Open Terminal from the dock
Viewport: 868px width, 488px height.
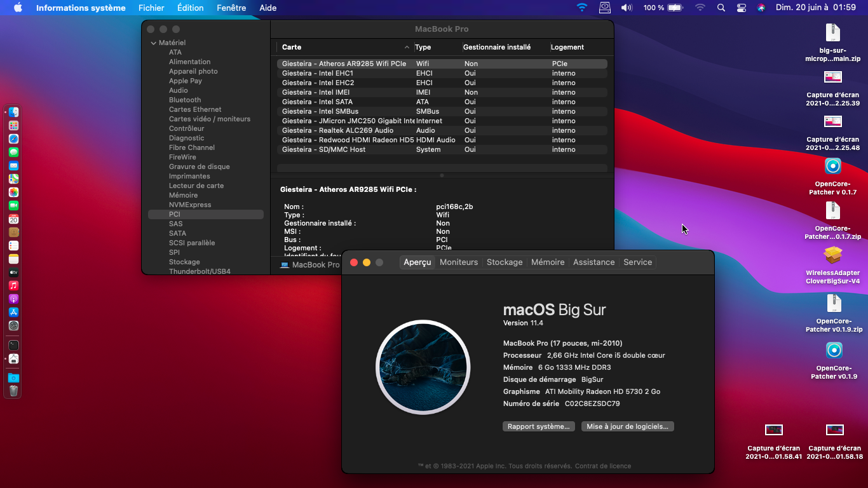pos(13,345)
